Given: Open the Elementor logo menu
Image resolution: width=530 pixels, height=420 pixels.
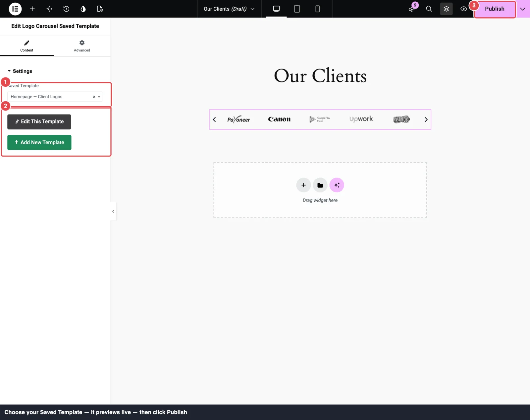Looking at the screenshot, I should [x=15, y=9].
